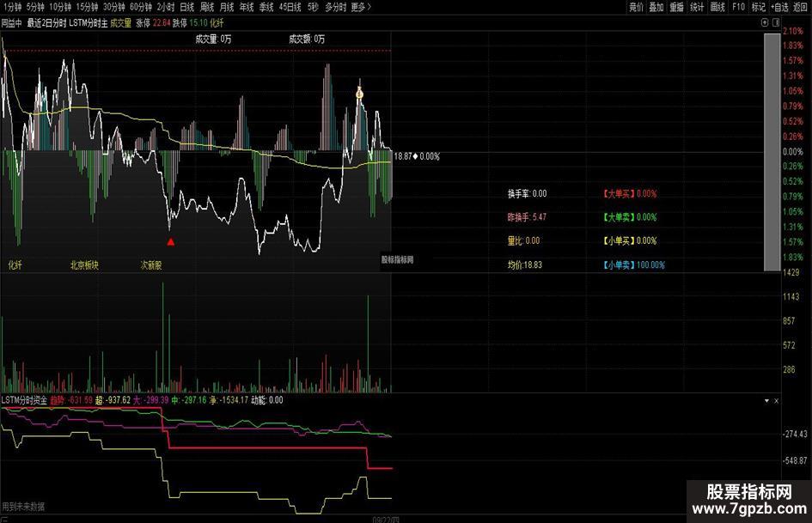Click the 【大单买】0.00% entry
Viewport: 812px width, 523px height.
click(629, 194)
